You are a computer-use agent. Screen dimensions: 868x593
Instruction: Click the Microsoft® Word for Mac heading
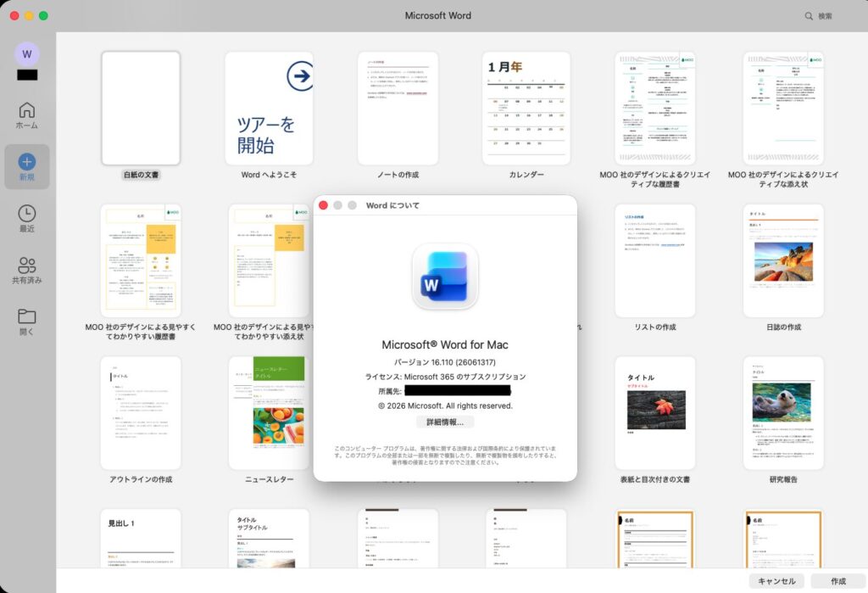[x=445, y=344]
